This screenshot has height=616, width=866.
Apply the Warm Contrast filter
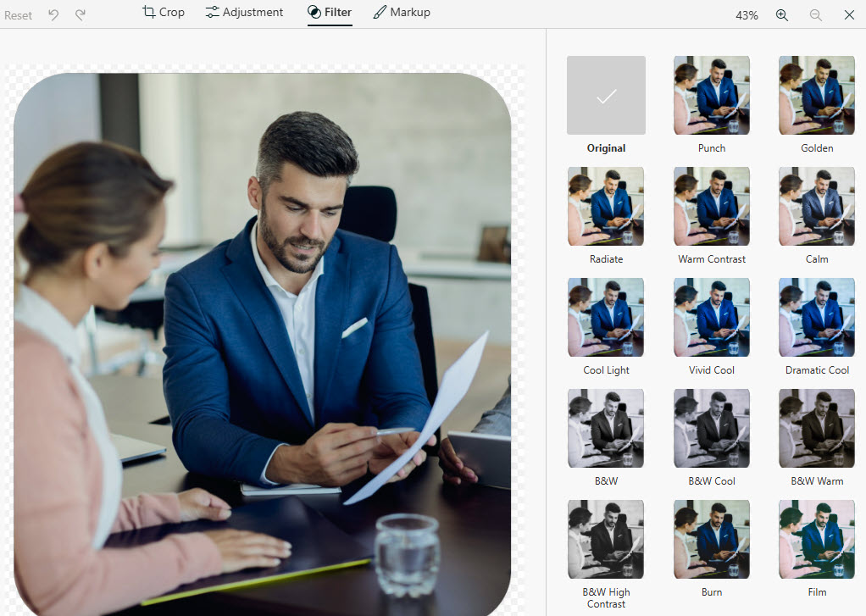pos(712,206)
